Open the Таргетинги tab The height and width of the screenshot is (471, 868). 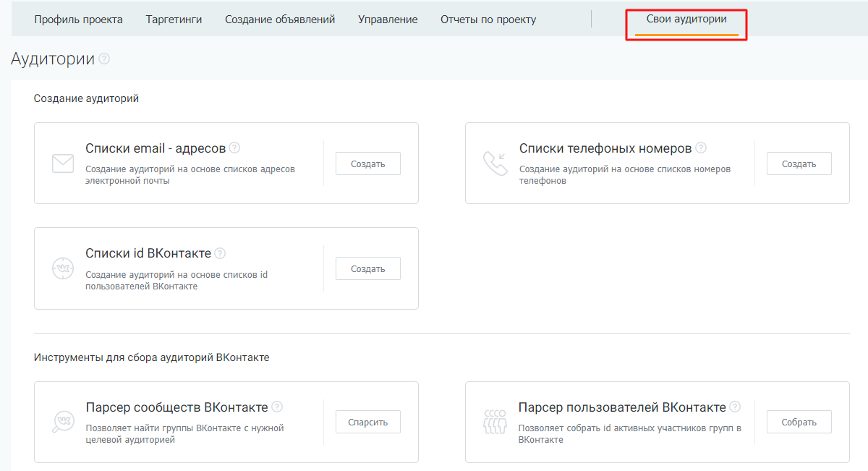click(x=174, y=20)
